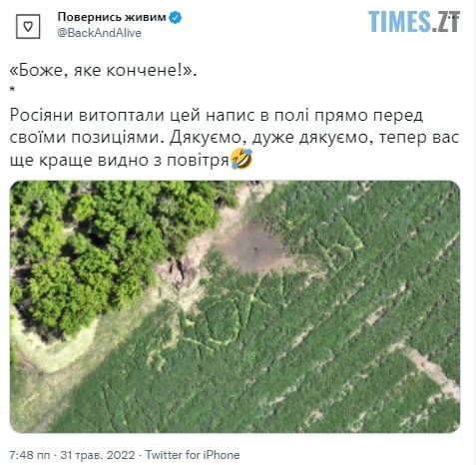The height and width of the screenshot is (465, 476).
Task: Click the dark crater in the photo
Action: 255,247
